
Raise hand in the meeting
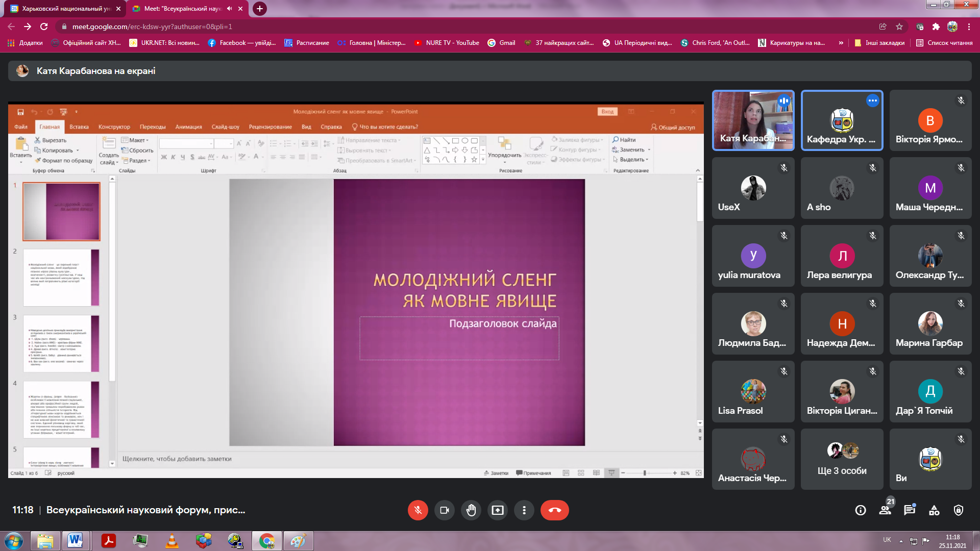point(471,510)
